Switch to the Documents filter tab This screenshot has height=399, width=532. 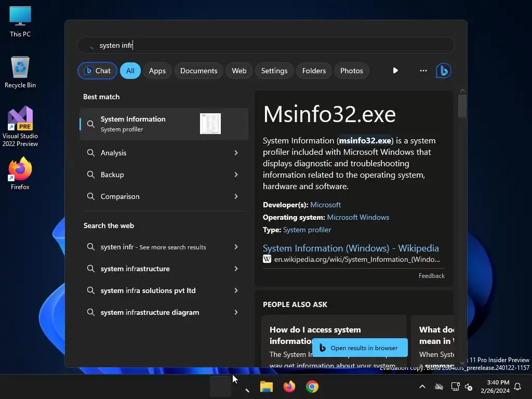pyautogui.click(x=198, y=71)
